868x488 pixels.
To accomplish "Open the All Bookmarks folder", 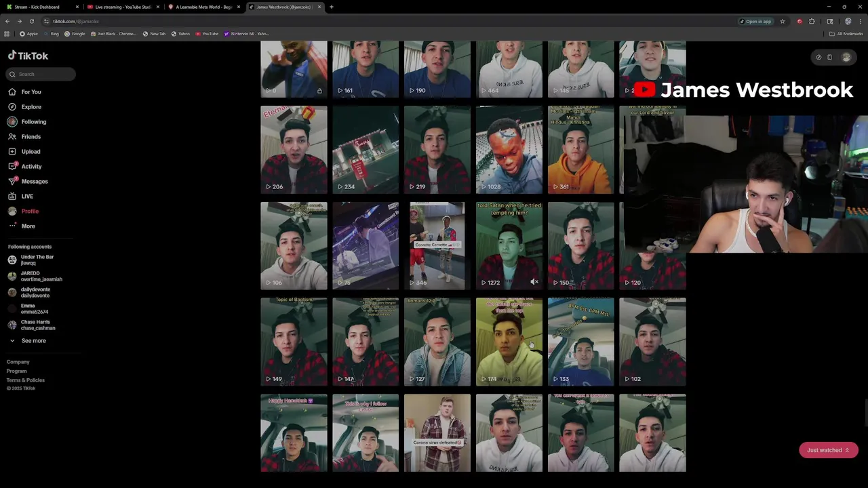I will click(846, 34).
